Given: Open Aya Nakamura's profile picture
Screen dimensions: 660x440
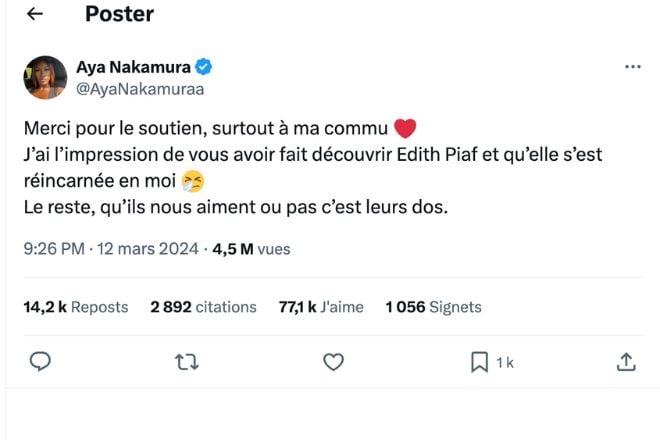Looking at the screenshot, I should (x=45, y=77).
